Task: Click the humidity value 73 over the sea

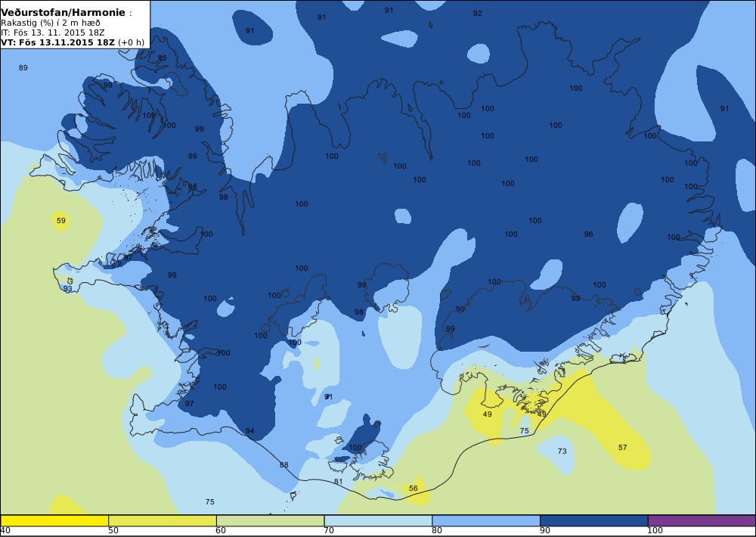Action: coord(562,452)
